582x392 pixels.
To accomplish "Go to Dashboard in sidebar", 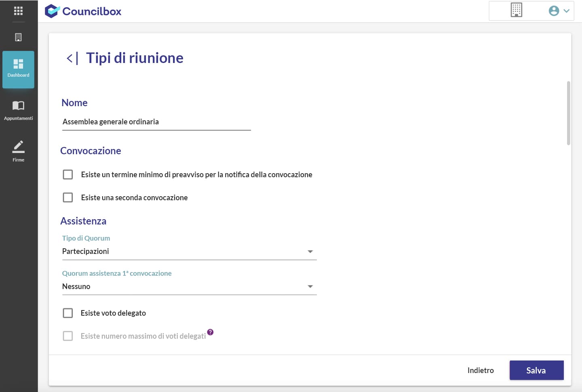I will 18,69.
